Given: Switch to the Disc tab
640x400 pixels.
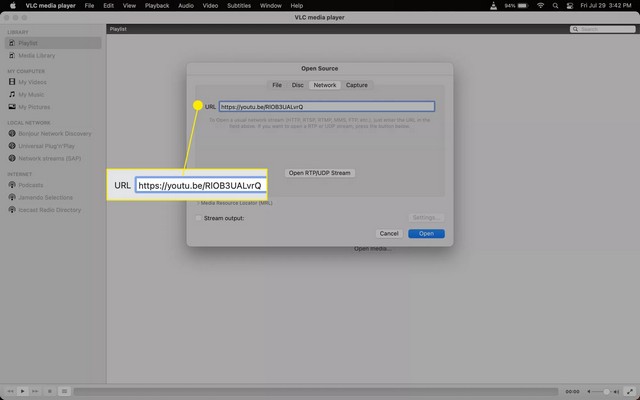Looking at the screenshot, I should [298, 85].
